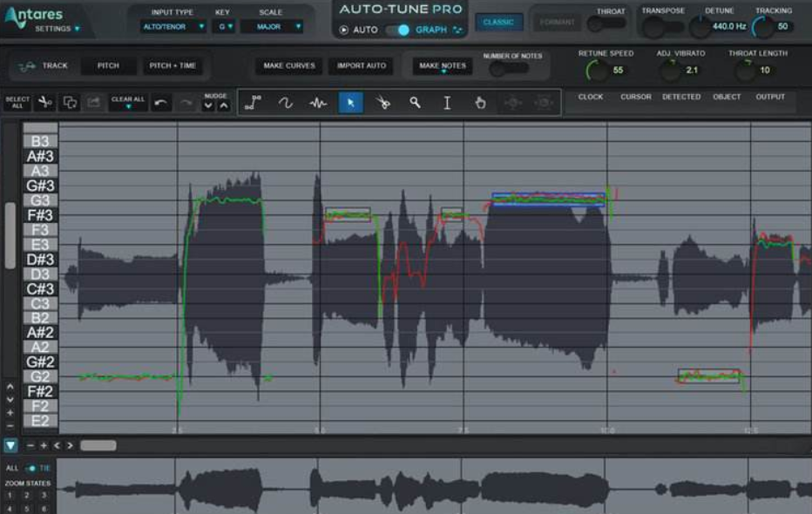Viewport: 812px width, 514px height.
Task: Click the second dimmed target icon in the tool palette
Action: [x=544, y=103]
